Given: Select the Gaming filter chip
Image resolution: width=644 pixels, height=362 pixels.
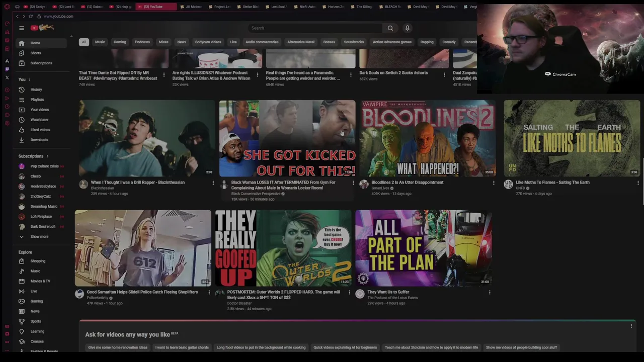Looking at the screenshot, I should (x=120, y=42).
